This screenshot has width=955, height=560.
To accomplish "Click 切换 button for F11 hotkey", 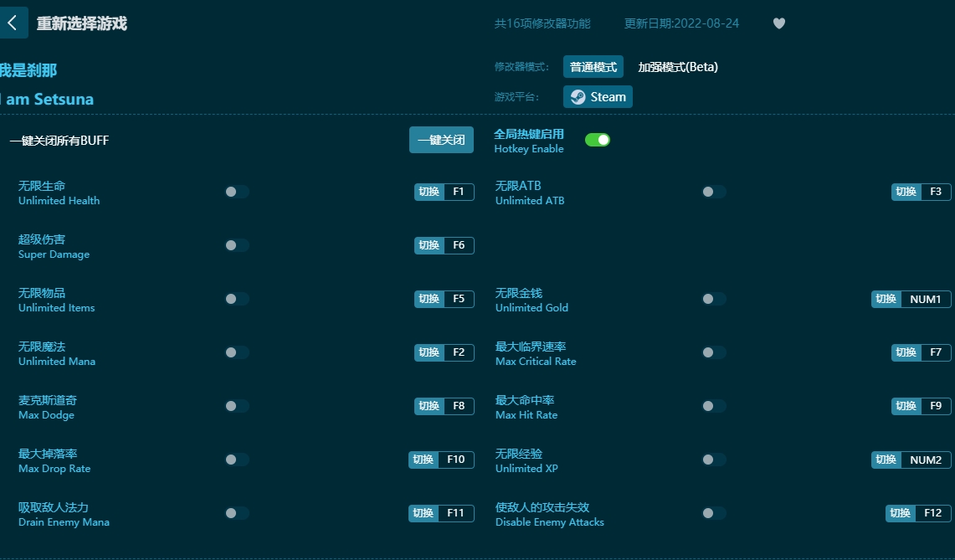I will click(x=424, y=514).
